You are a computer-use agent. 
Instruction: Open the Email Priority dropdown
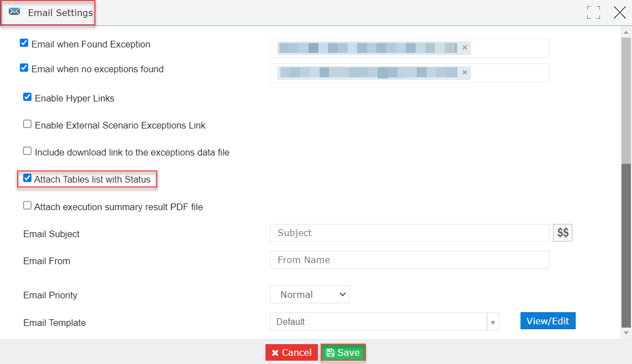[x=309, y=294]
